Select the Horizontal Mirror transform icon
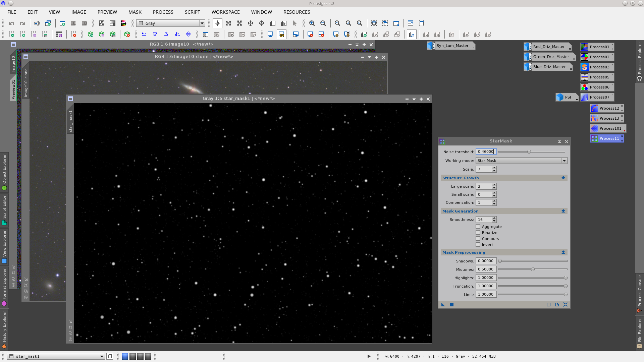Viewport: 644px width, 362px height. (x=177, y=34)
